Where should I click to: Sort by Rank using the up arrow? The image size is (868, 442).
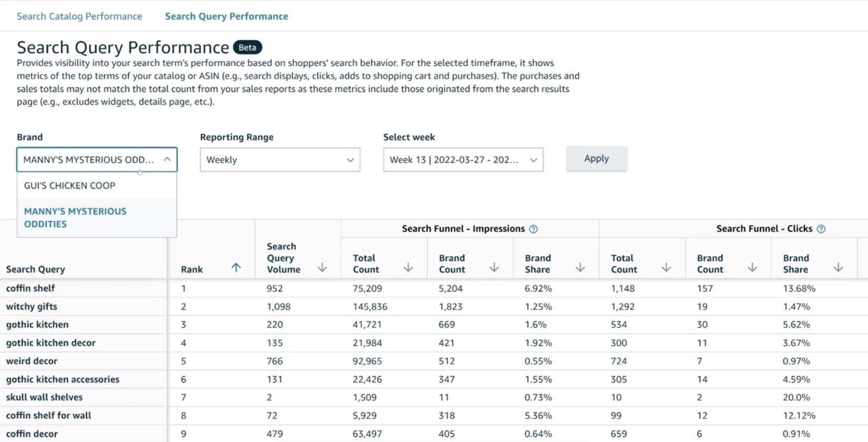click(236, 268)
